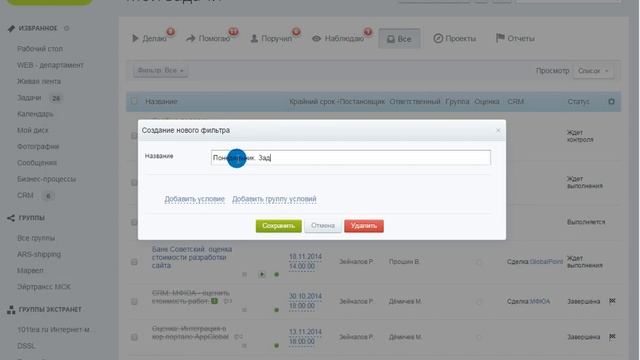Click the deadline 18.11.2014 14:00:00
Screen dimensions: 640x360
pyautogui.click(x=305, y=261)
